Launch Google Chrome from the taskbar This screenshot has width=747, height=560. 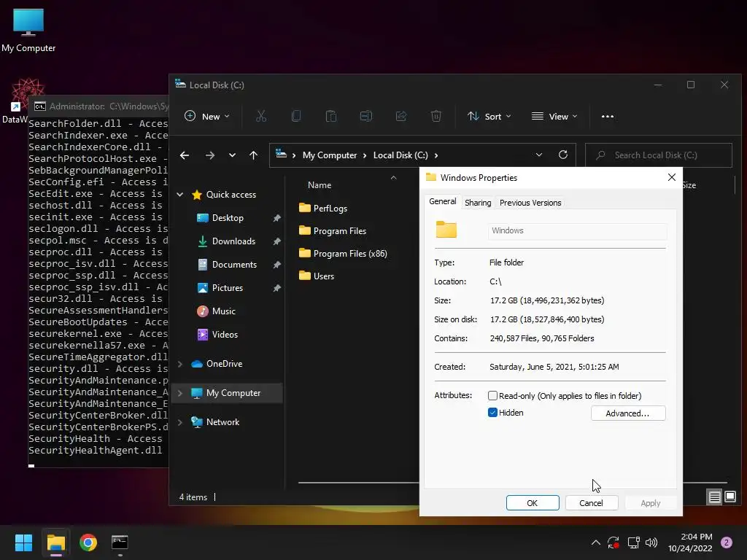coord(88,542)
